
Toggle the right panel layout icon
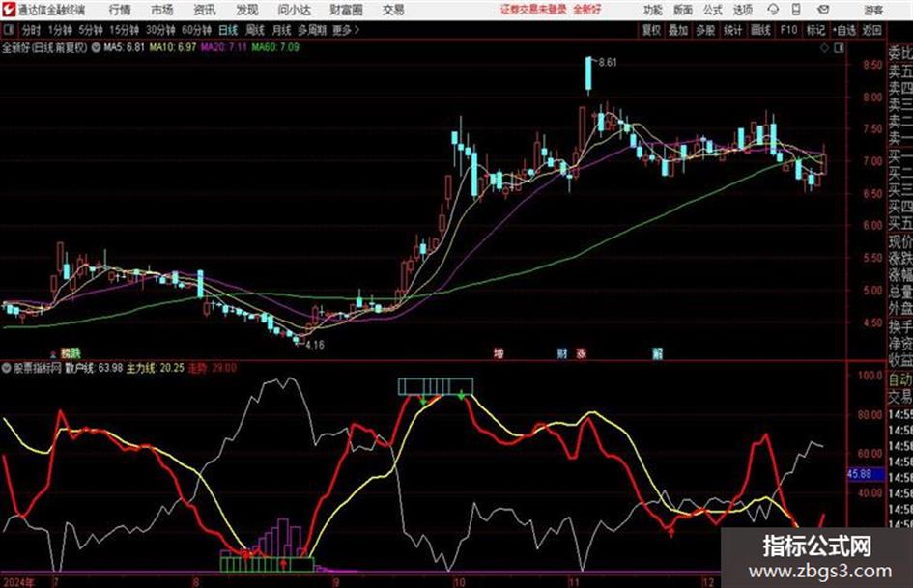coord(839,48)
